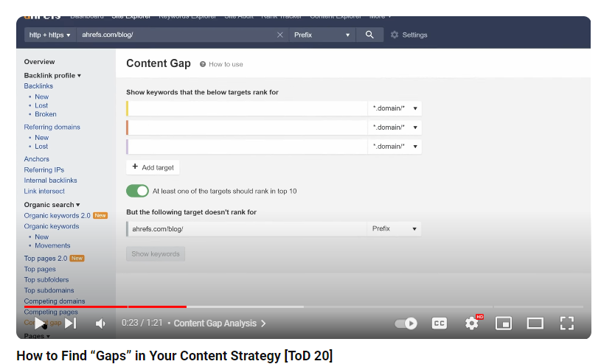Collapse Organic search section
The height and width of the screenshot is (364, 601).
coord(52,205)
